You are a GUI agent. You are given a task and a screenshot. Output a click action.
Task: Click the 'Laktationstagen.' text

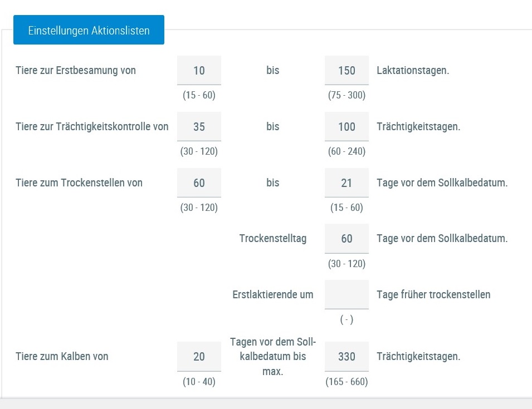tap(413, 71)
